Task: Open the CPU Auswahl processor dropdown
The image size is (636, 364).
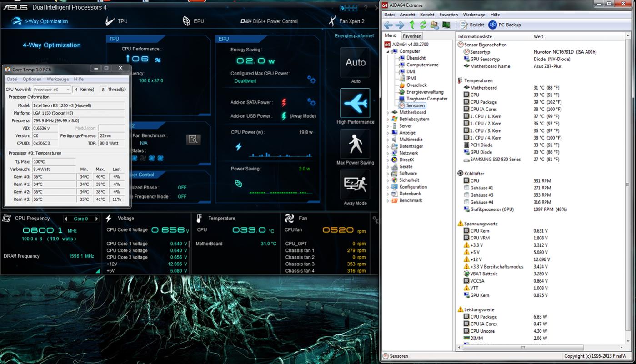Action: (x=51, y=90)
